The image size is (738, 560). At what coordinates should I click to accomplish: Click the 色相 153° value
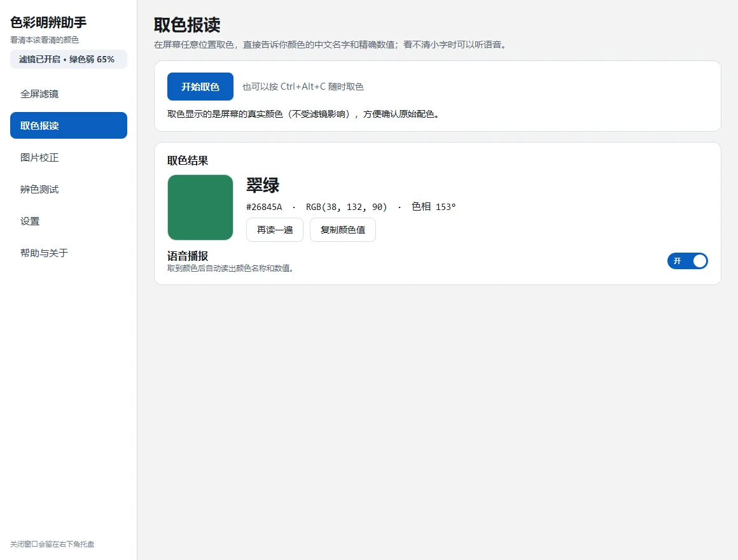coord(433,207)
